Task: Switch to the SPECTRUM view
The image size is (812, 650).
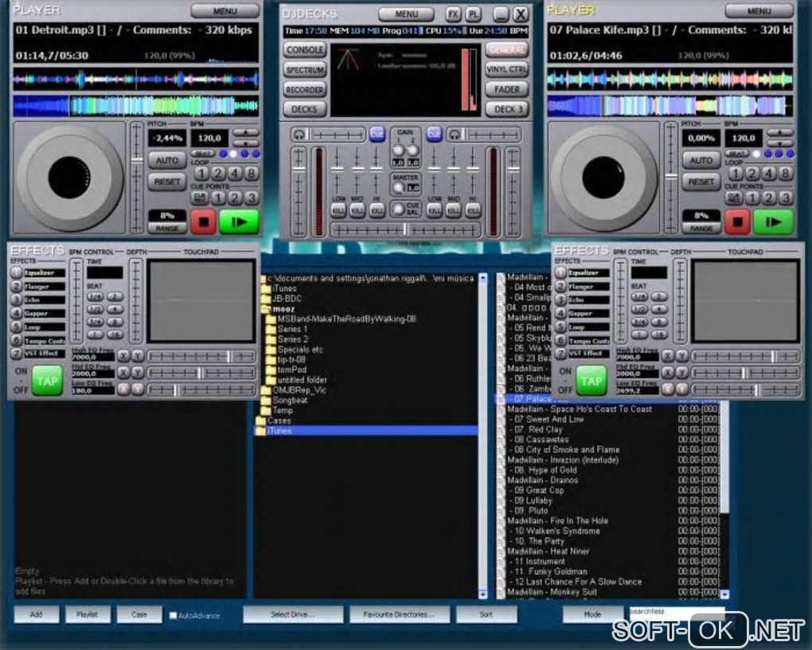Action: 305,69
